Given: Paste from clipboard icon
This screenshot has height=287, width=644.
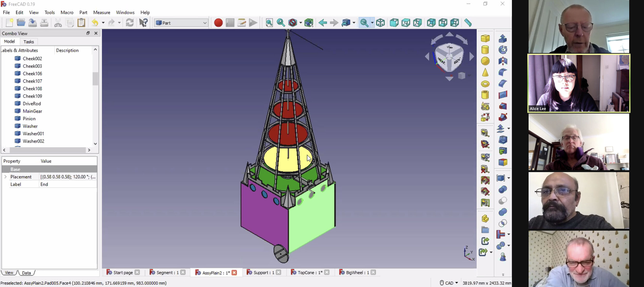Looking at the screenshot, I should pyautogui.click(x=81, y=23).
